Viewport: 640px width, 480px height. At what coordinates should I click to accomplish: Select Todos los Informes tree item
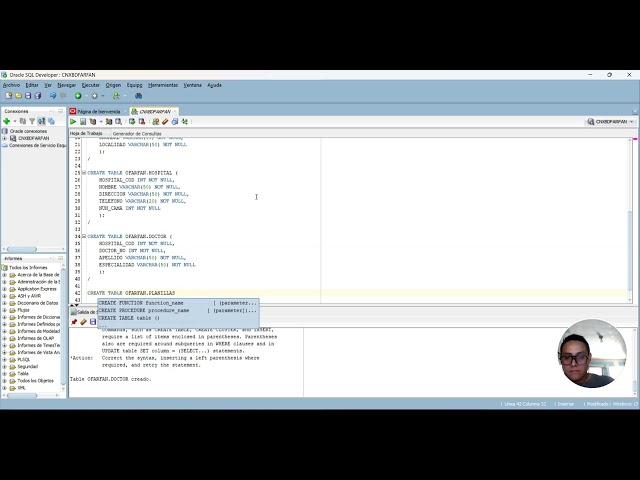point(28,268)
